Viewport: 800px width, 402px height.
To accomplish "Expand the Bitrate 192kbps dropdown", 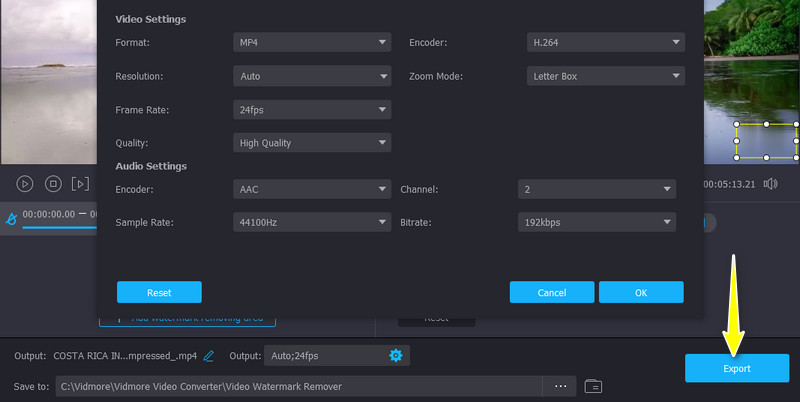I will [597, 222].
